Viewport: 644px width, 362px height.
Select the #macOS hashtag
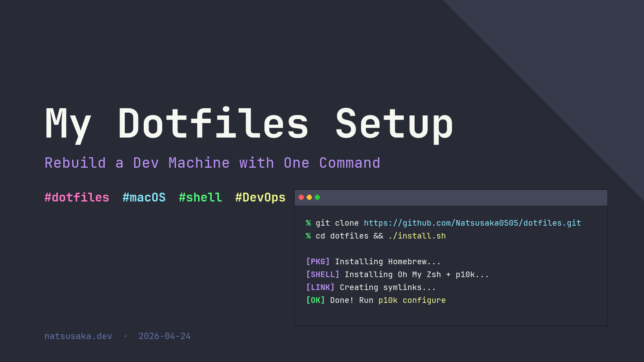click(144, 197)
